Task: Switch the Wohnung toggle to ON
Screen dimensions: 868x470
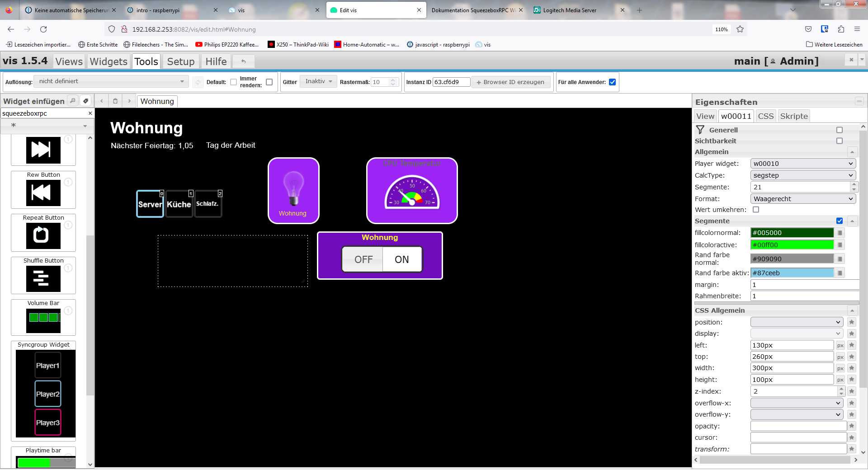Action: click(402, 259)
